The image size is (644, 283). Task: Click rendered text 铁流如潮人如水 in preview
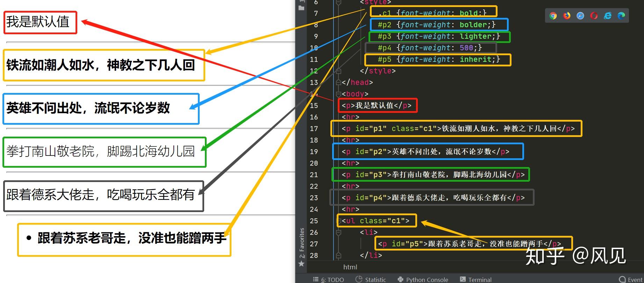pyautogui.click(x=50, y=65)
